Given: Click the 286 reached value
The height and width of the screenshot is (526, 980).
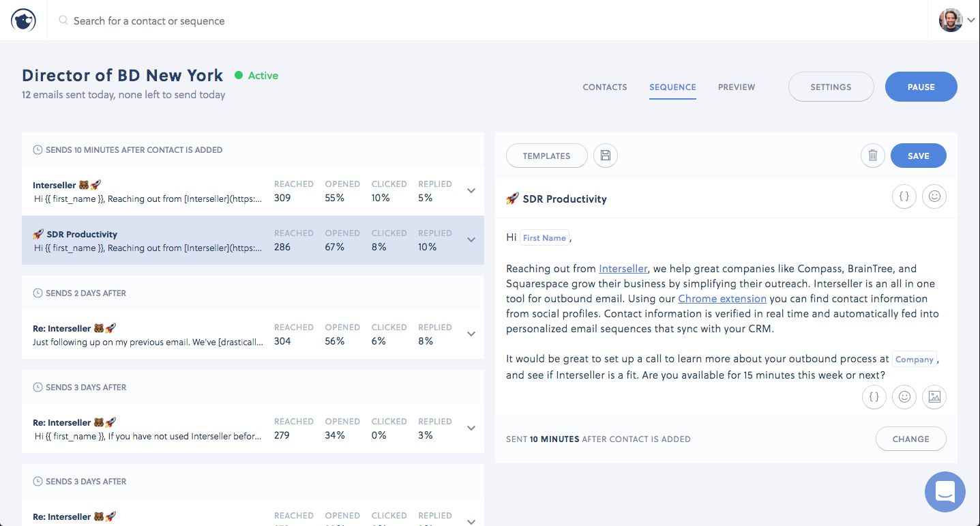Looking at the screenshot, I should point(282,247).
